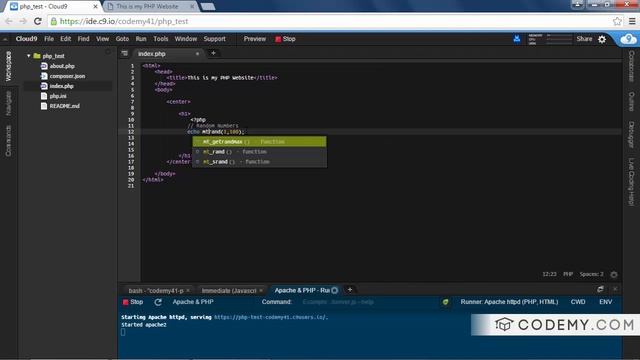Click the CWD button
Screen dimensions: 640x360
[x=578, y=302]
